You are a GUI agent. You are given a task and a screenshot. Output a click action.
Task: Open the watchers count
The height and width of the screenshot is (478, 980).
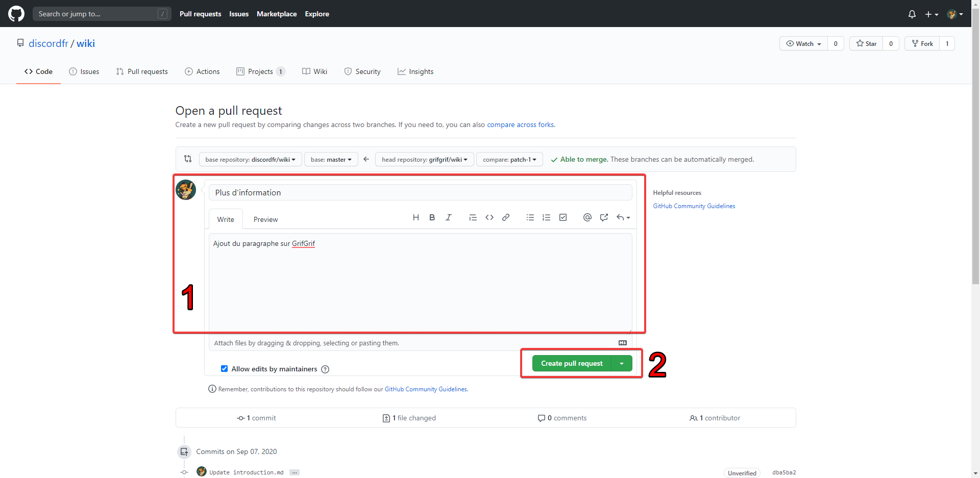pos(836,43)
